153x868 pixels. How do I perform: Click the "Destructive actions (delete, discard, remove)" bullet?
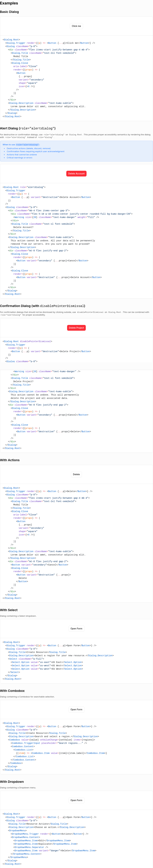[x=29, y=148]
